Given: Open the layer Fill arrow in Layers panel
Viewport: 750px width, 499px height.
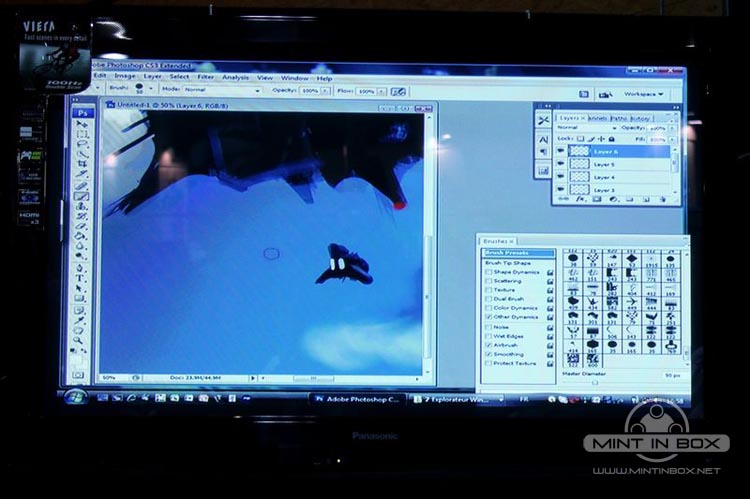Looking at the screenshot, I should click(672, 140).
